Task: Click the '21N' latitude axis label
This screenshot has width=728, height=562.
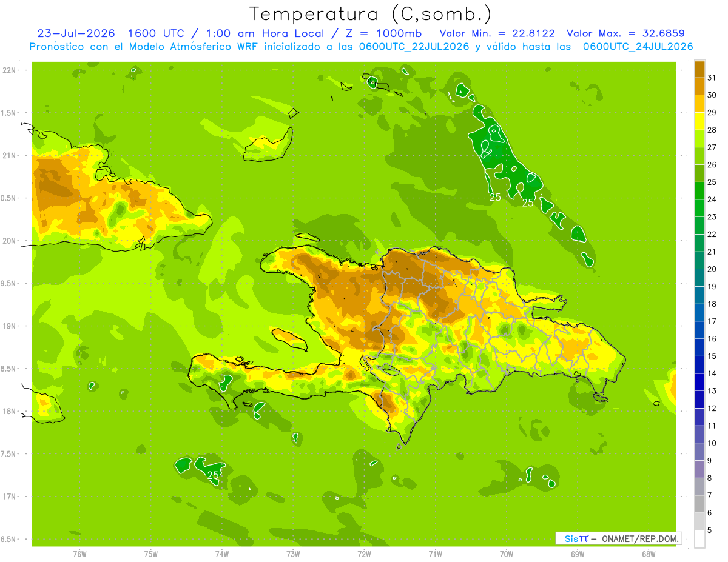Action: 8,156
